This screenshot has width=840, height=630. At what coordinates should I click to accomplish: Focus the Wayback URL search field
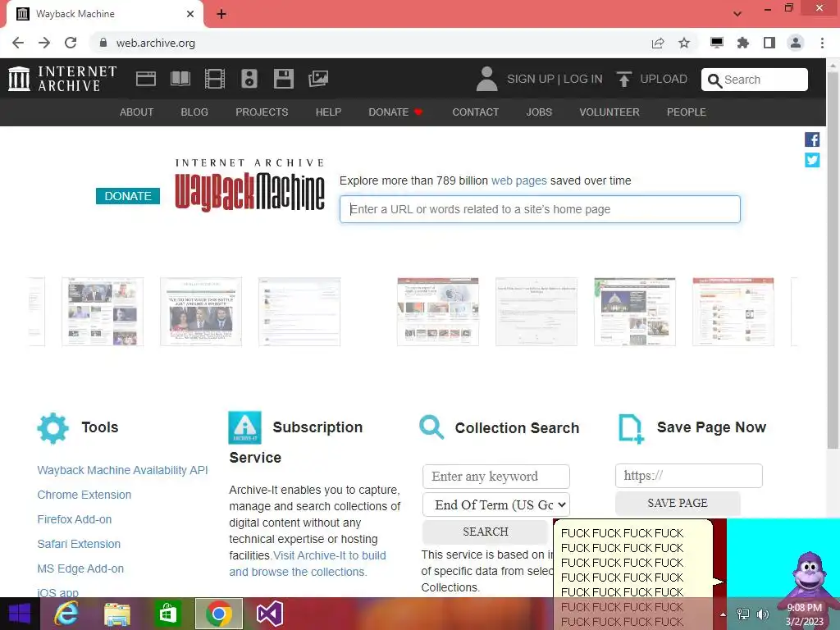[x=540, y=209]
